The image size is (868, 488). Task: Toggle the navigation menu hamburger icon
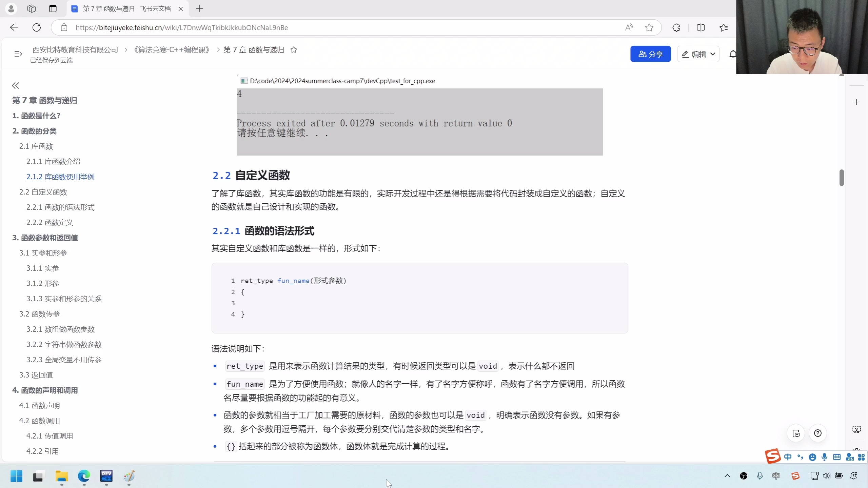tap(18, 54)
